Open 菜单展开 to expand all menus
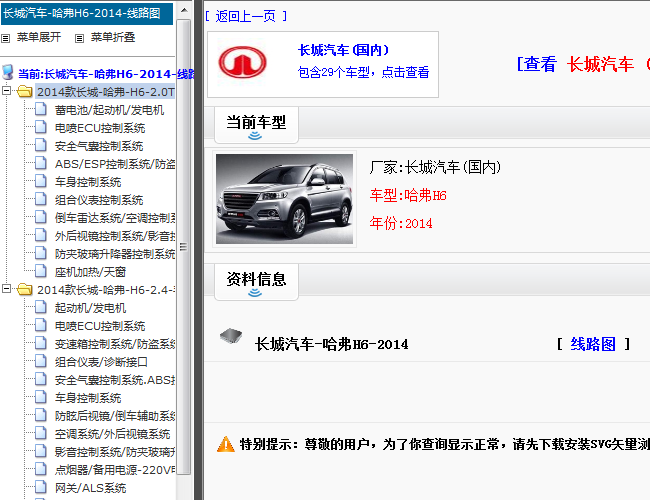Image resolution: width=650 pixels, height=500 pixels. pos(39,37)
